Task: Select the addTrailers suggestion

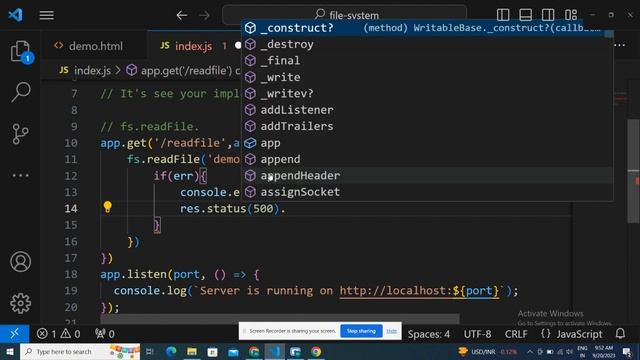Action: point(427,126)
